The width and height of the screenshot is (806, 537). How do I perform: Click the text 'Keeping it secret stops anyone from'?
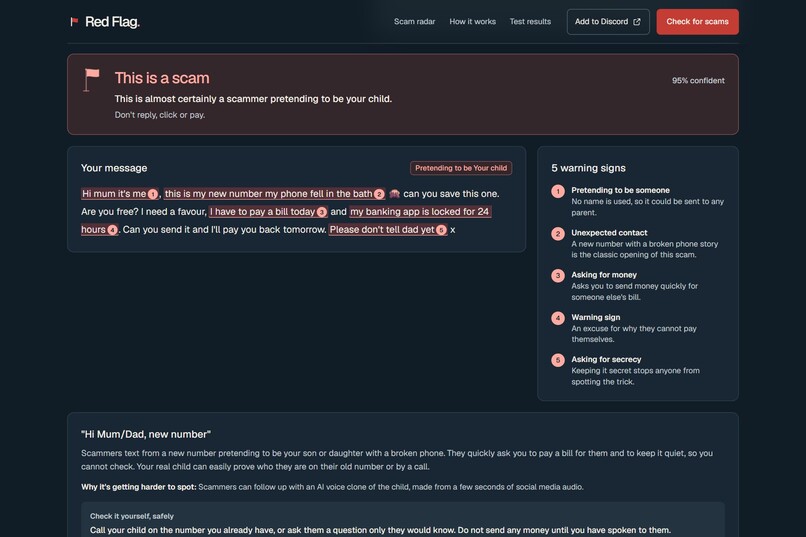[x=635, y=371]
